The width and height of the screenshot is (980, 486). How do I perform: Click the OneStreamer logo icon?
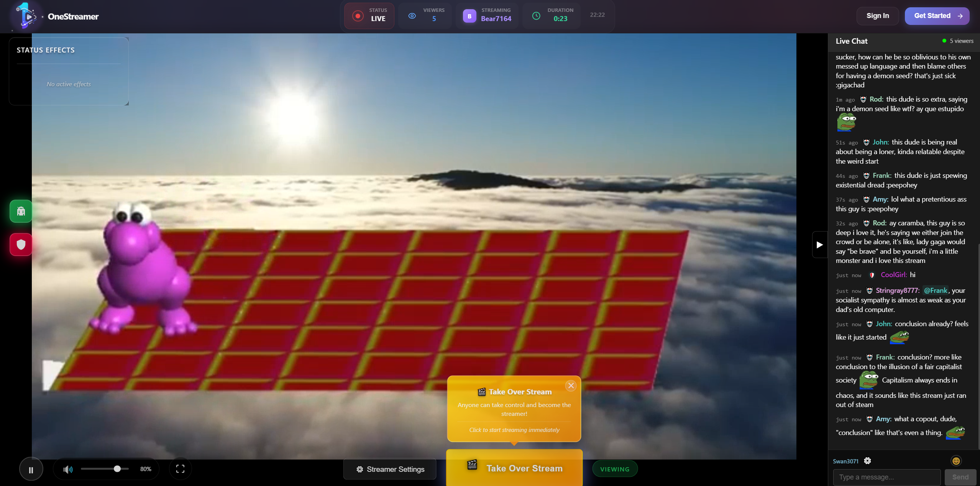25,16
